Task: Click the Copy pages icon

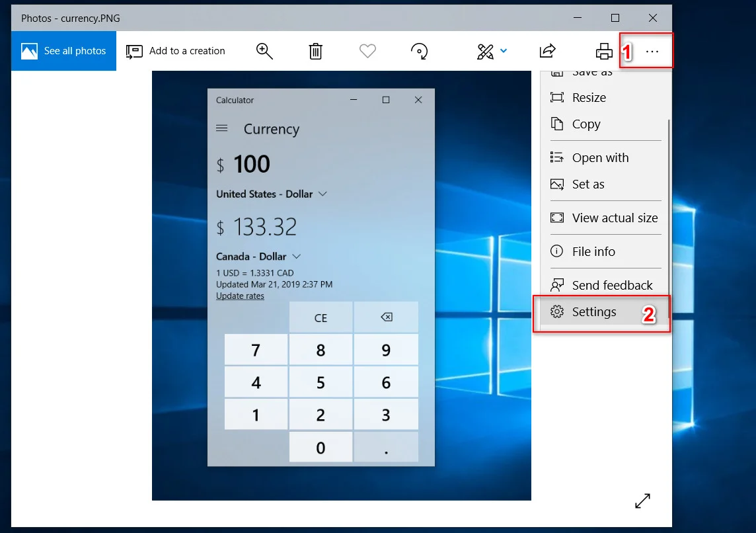Action: (x=557, y=124)
